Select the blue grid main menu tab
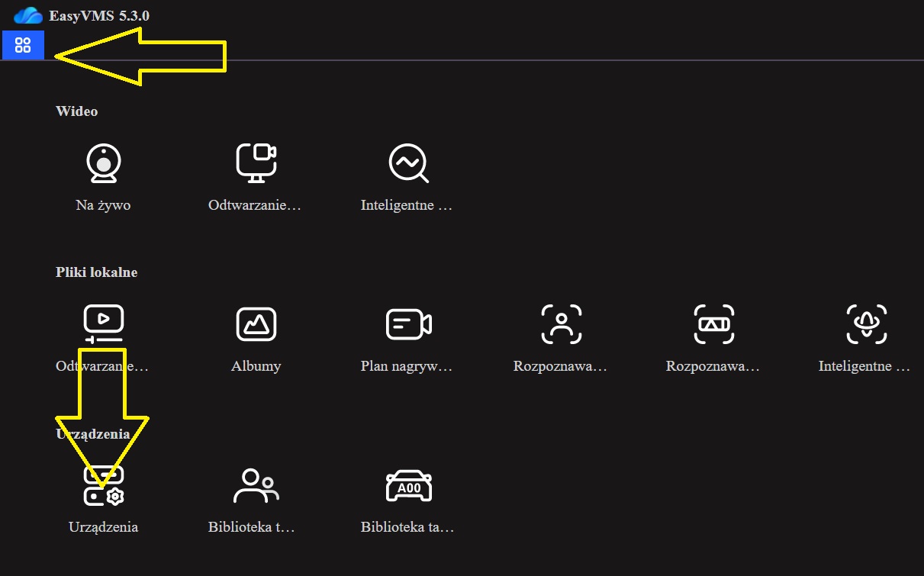Viewport: 924px width, 576px height. (x=23, y=46)
